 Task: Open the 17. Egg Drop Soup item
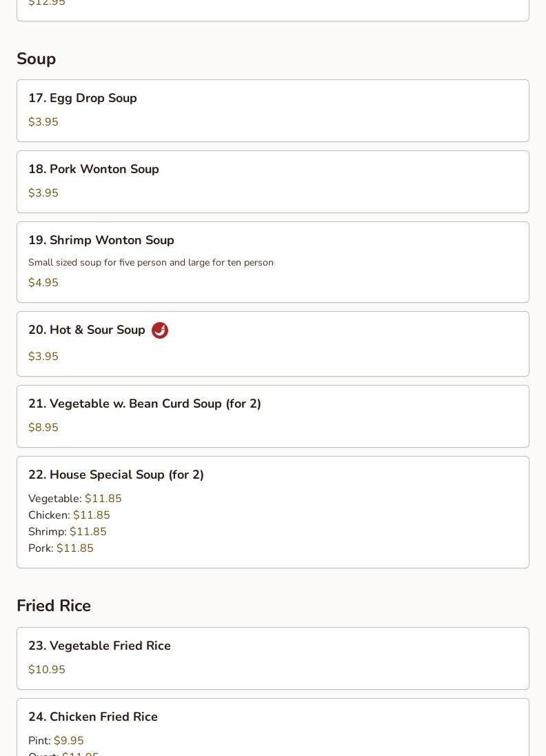[273, 111]
